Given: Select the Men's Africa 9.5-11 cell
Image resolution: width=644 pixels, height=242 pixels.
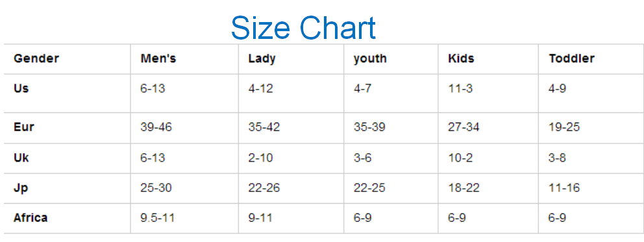Looking at the screenshot, I should click(184, 218).
